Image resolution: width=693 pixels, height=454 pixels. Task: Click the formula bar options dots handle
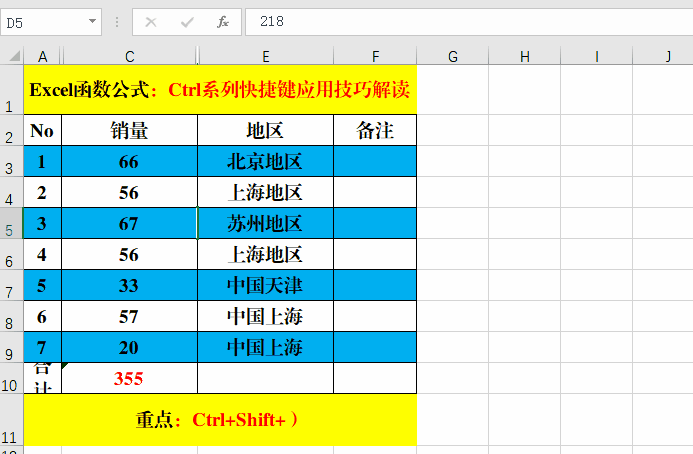117,22
